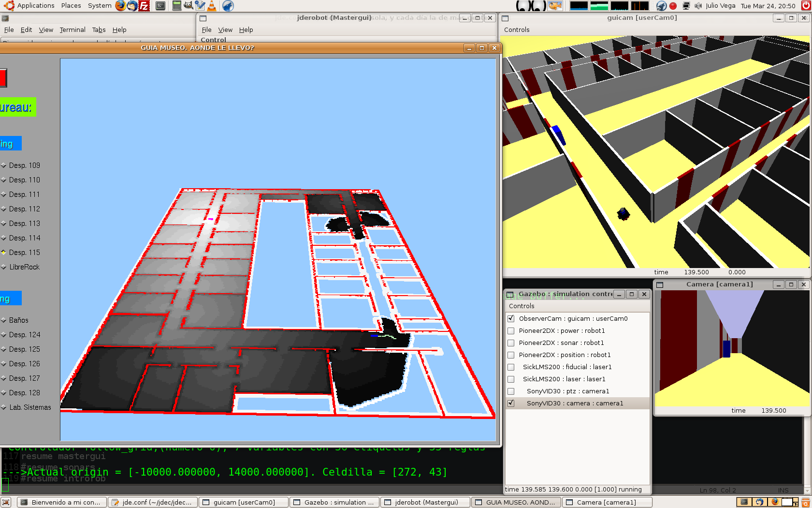812x508 pixels.
Task: Open the jderobot window menu icon
Action: [x=203, y=18]
